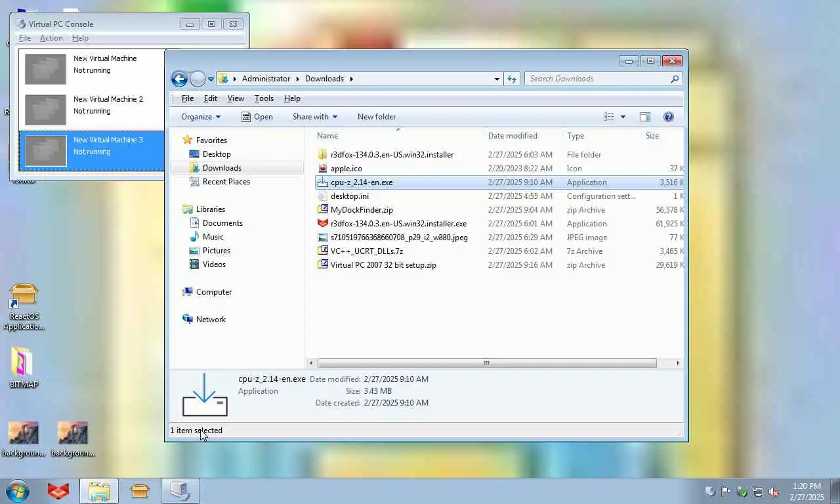Open the address bar history dropdown
Viewport: 840px width, 504px height.
point(497,79)
